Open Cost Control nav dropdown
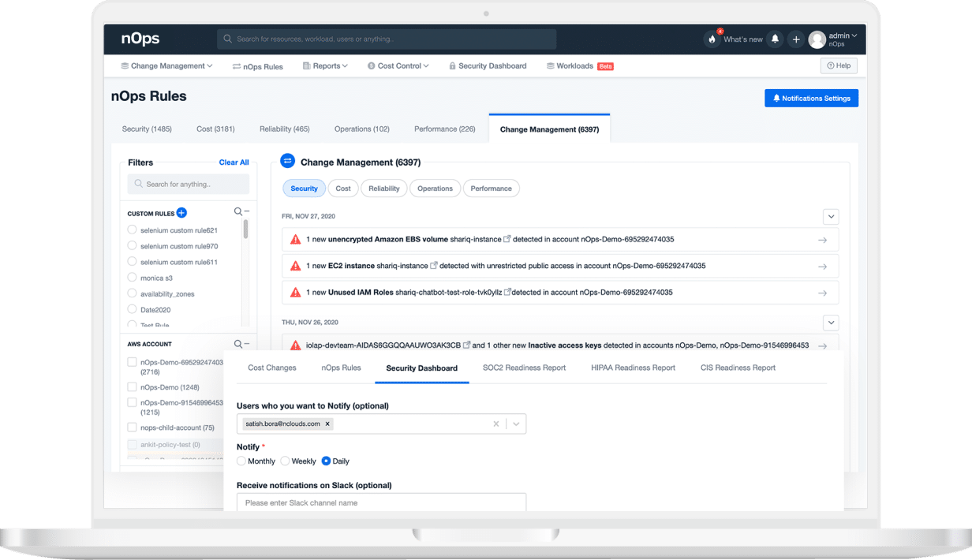The width and height of the screenshot is (972, 560). [398, 65]
